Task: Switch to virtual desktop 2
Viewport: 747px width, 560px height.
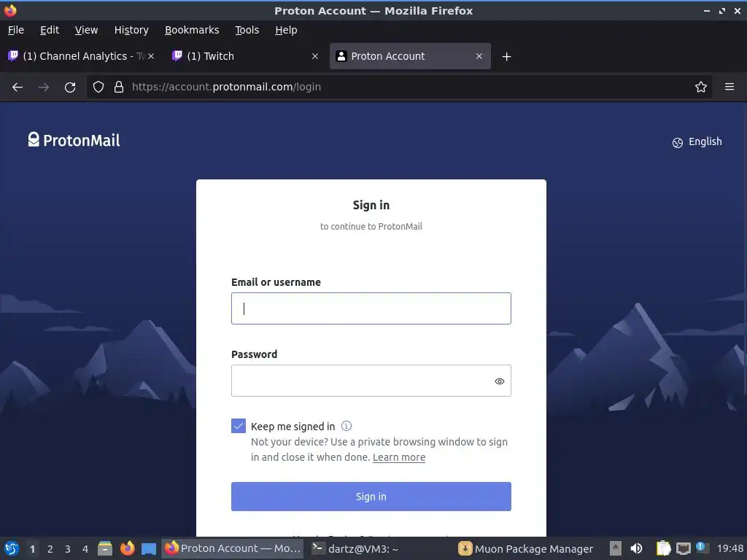Action: tap(50, 549)
